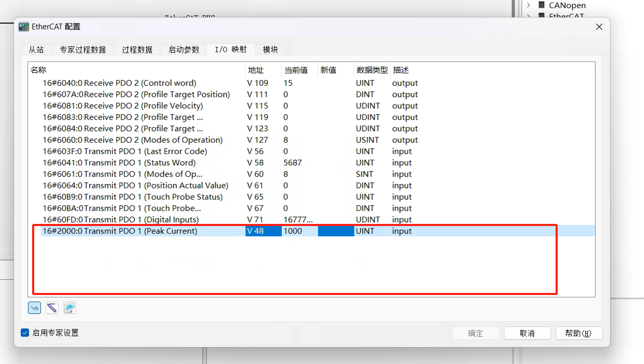Click the pencil edit icon below the table

click(52, 308)
